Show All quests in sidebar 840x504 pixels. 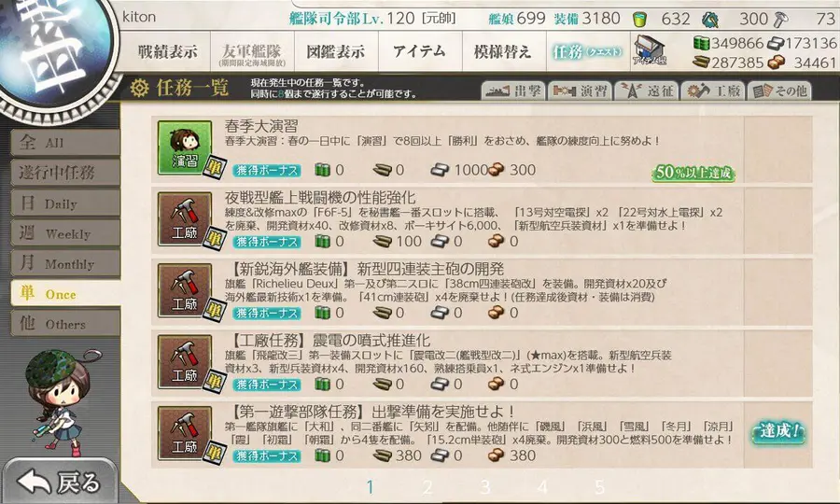[x=64, y=143]
